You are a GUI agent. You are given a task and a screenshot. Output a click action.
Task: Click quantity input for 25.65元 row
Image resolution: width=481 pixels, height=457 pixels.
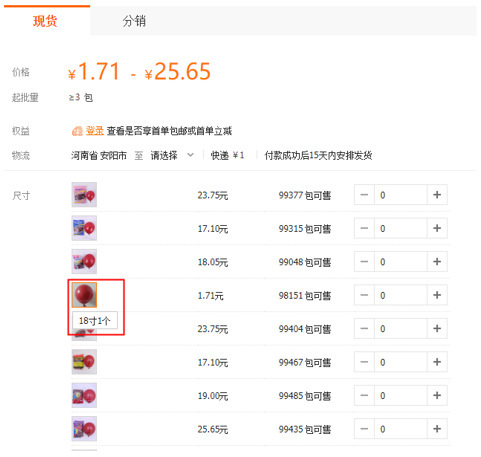(x=401, y=429)
